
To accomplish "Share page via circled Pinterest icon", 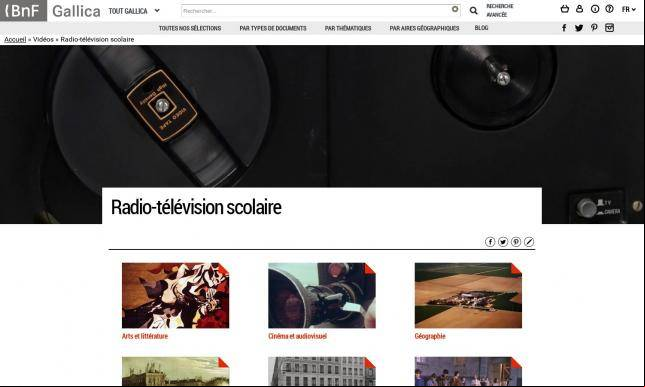I will click(x=516, y=242).
